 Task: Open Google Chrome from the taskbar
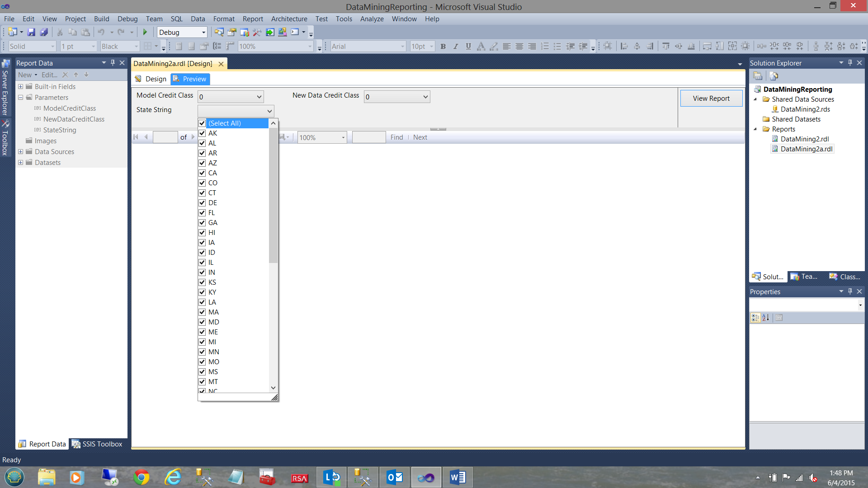coord(142,477)
